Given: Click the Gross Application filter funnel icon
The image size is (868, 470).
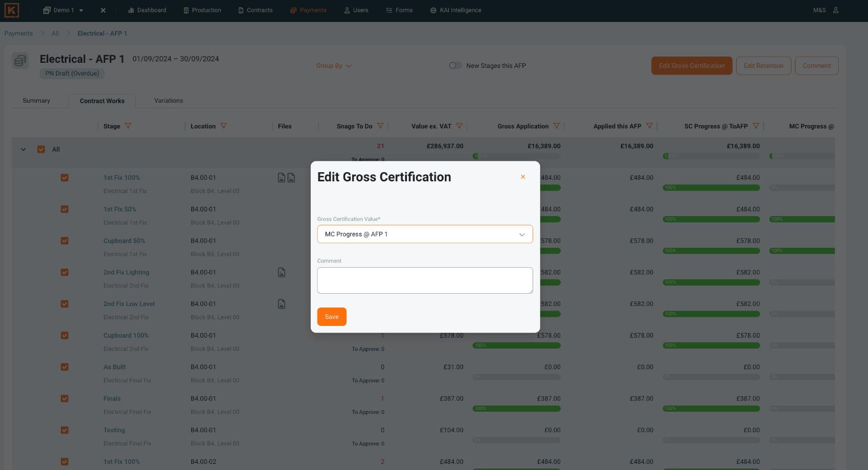Looking at the screenshot, I should click(x=557, y=126).
